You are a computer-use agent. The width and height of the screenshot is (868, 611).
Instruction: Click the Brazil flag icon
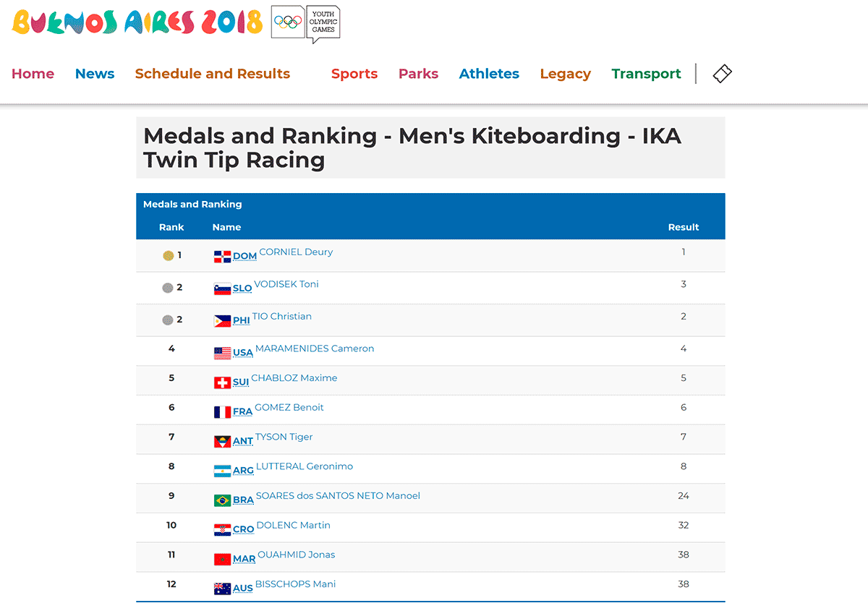pos(222,500)
